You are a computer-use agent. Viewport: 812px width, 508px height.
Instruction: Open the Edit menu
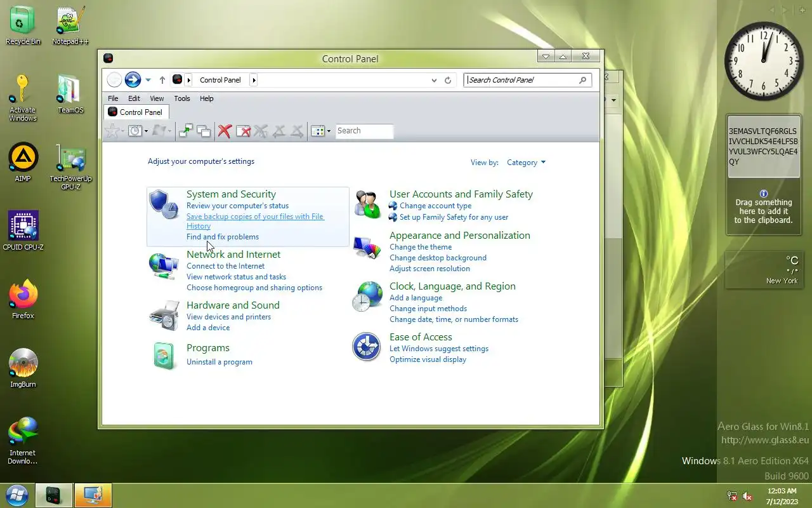click(134, 98)
